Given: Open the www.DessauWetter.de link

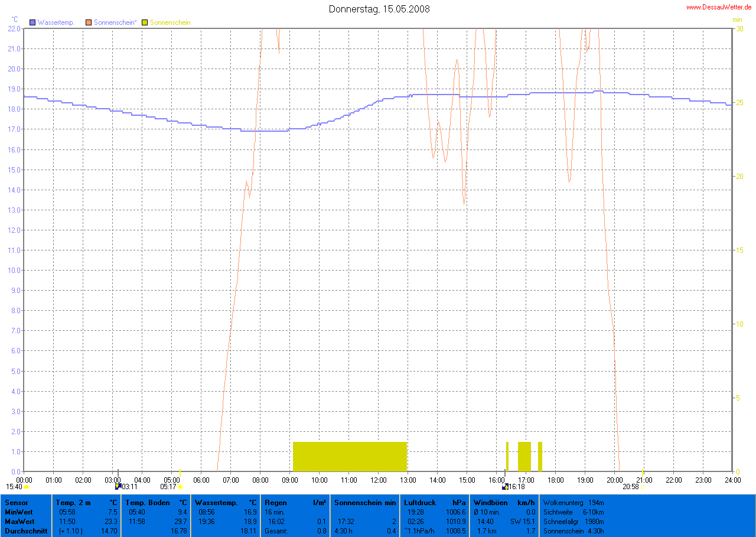Looking at the screenshot, I should [719, 7].
